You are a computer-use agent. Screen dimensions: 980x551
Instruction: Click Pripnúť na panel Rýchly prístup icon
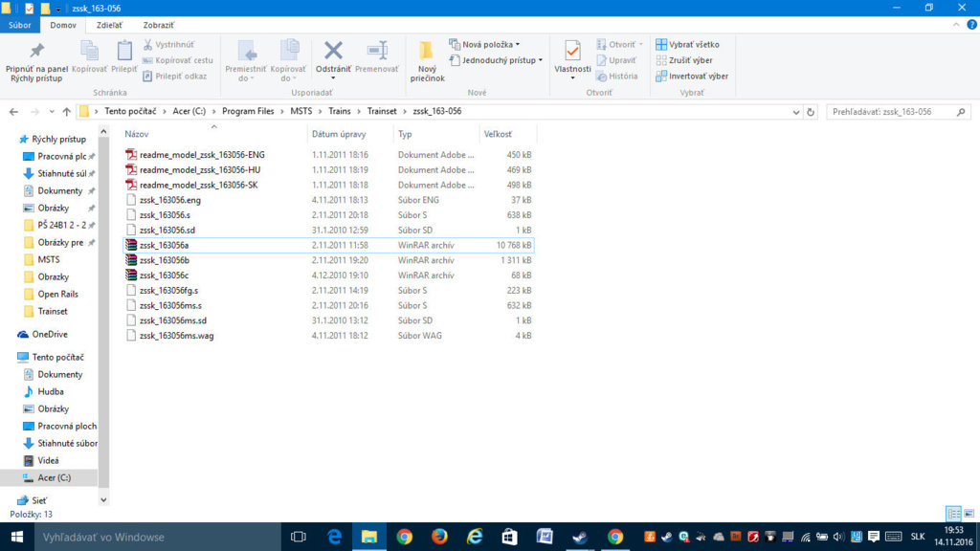tap(36, 53)
